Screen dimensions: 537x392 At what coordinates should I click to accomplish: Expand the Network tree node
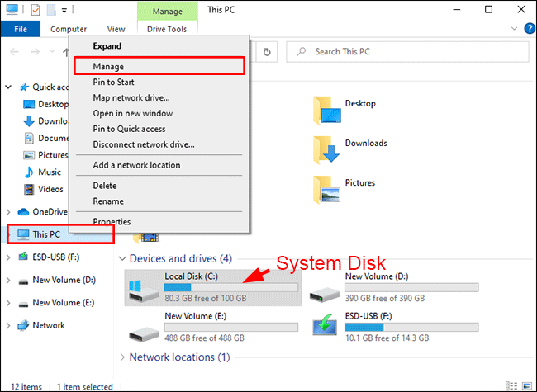tap(7, 325)
